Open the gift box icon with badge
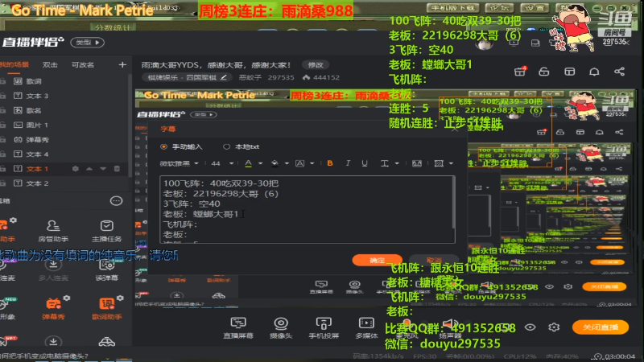644x362 pixels. (x=520, y=72)
